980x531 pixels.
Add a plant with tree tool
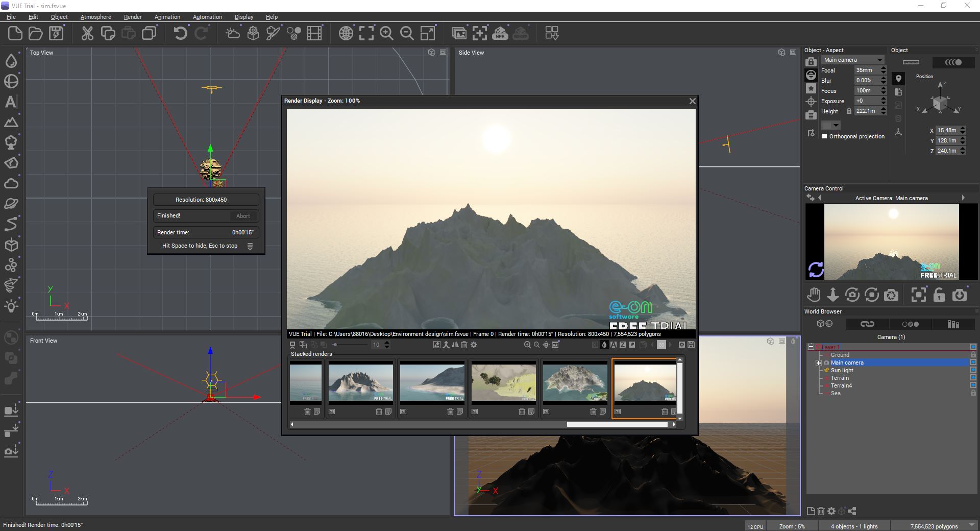click(x=11, y=142)
